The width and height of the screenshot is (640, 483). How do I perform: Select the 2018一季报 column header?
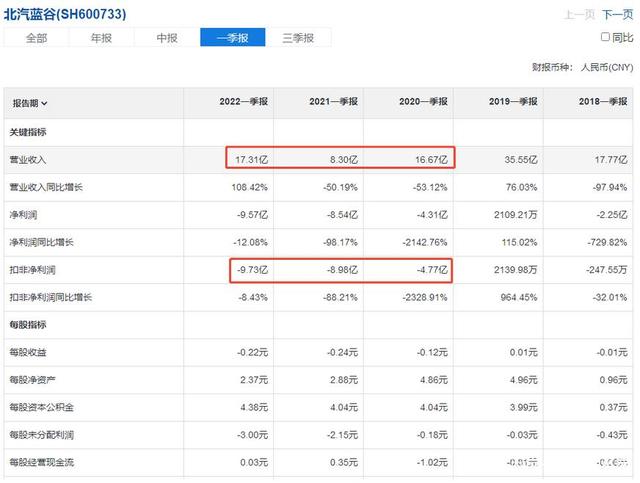pyautogui.click(x=602, y=101)
